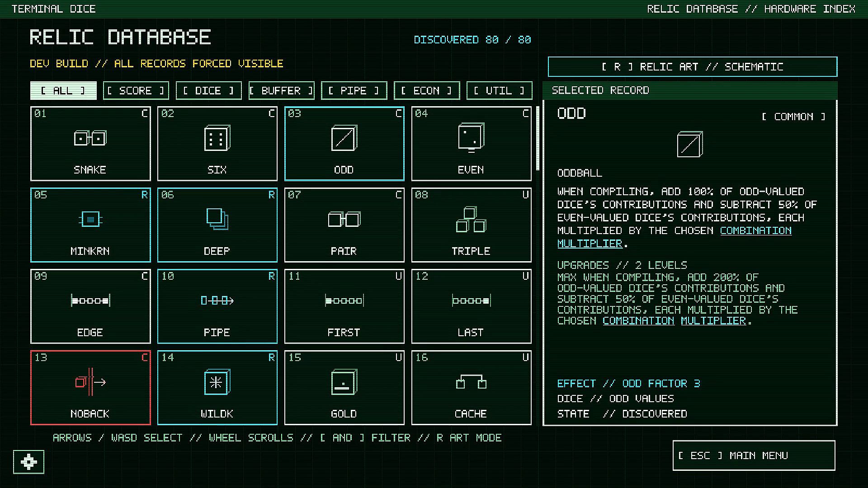The image size is (868, 488).
Task: Click the relic grid scrollbar
Action: (x=538, y=138)
